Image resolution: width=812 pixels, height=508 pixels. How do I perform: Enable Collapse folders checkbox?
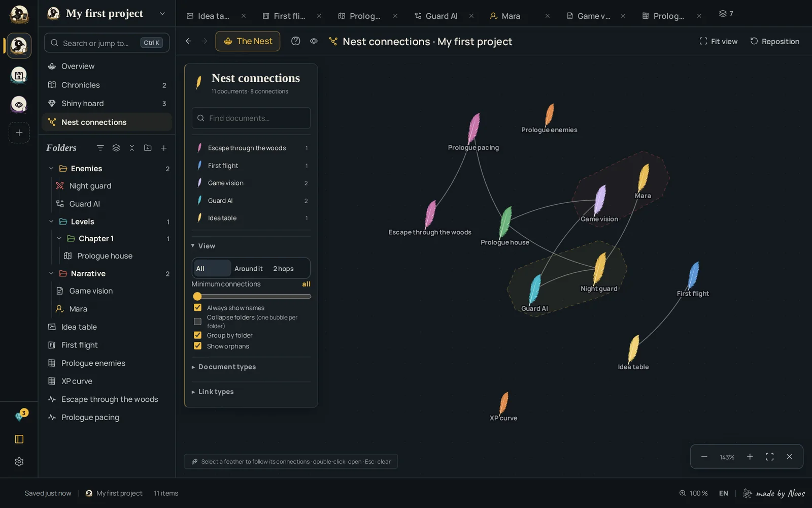point(198,322)
